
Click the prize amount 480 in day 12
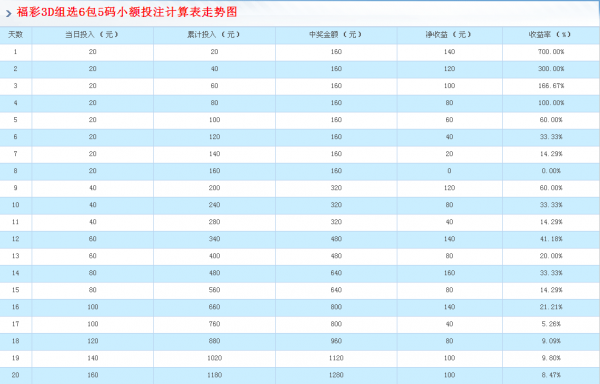click(x=336, y=239)
